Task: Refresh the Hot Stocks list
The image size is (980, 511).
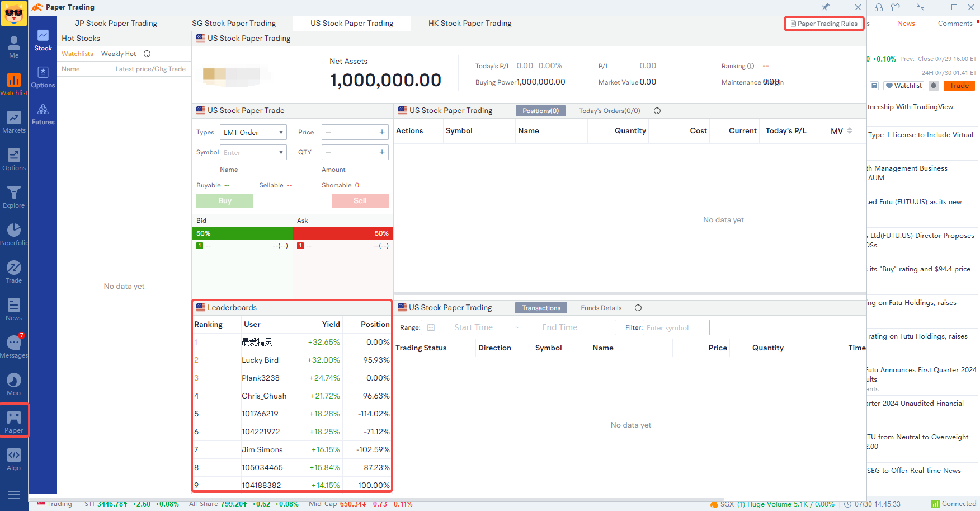Action: 147,54
